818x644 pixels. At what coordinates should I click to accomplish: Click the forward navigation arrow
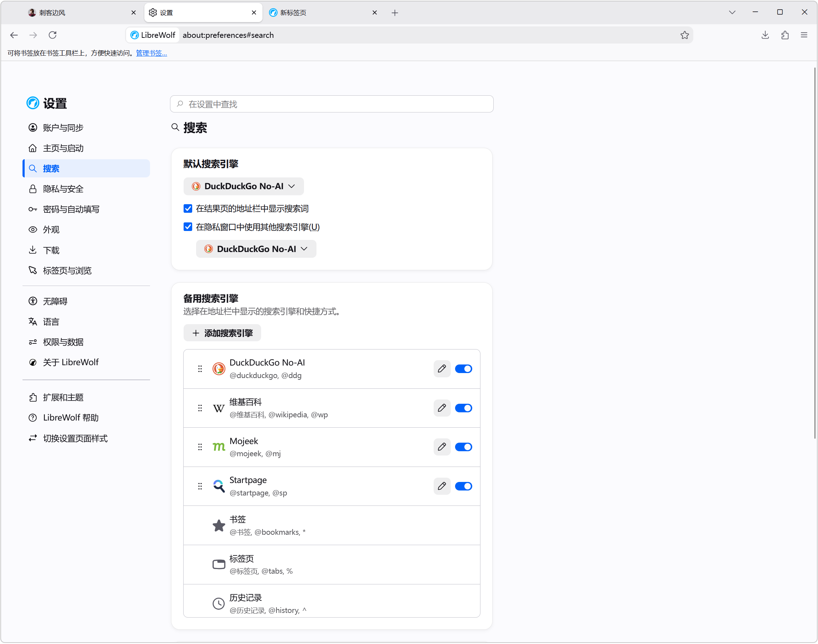pos(33,35)
